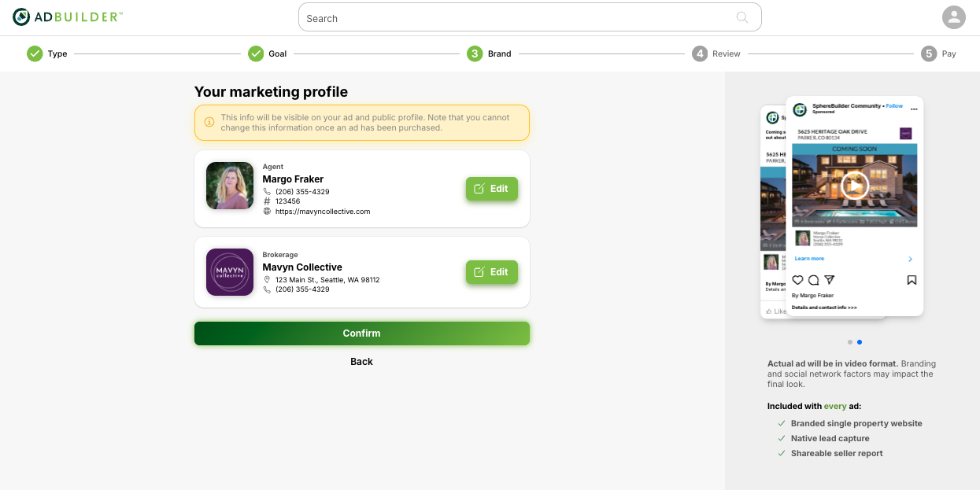This screenshot has height=490, width=980.
Task: Click the AdBuilder logo
Action: (68, 17)
